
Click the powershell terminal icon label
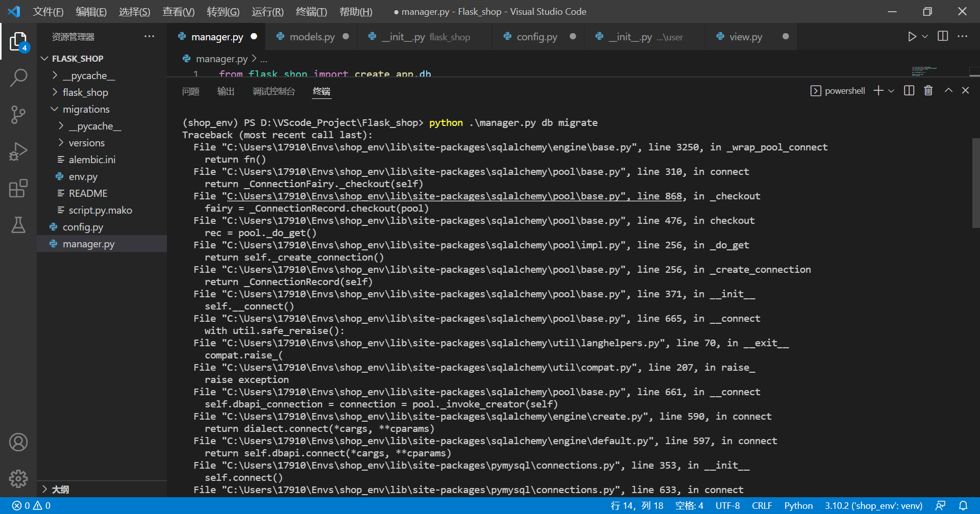pos(838,91)
